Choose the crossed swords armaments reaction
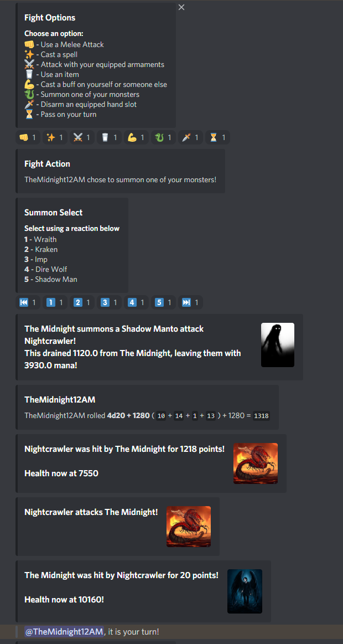This screenshot has height=644, width=343. tap(82, 137)
